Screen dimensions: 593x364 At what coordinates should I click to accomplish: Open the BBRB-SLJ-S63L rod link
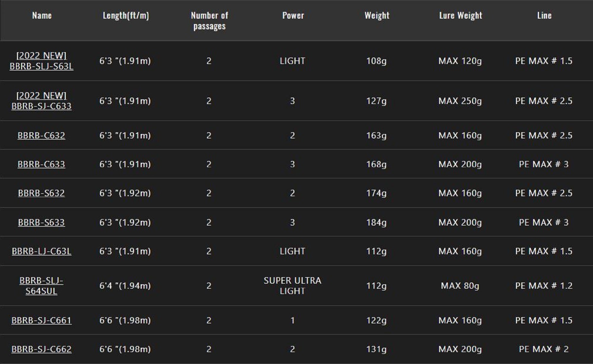(x=42, y=66)
